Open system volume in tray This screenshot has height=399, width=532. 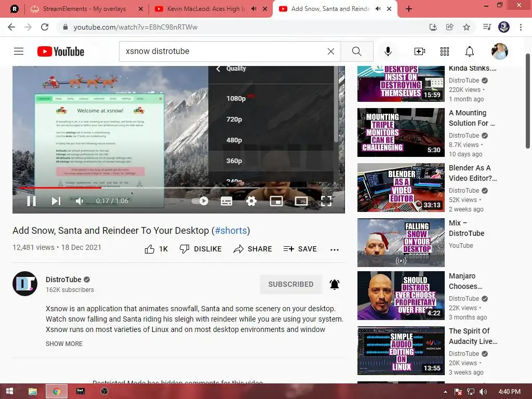pyautogui.click(x=483, y=392)
